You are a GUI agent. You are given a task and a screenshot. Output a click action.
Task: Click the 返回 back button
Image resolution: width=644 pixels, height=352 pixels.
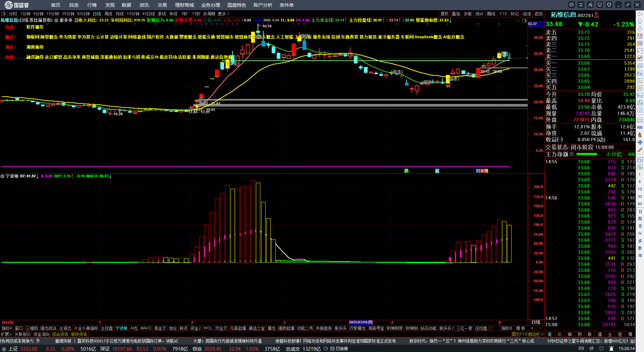coord(539,14)
